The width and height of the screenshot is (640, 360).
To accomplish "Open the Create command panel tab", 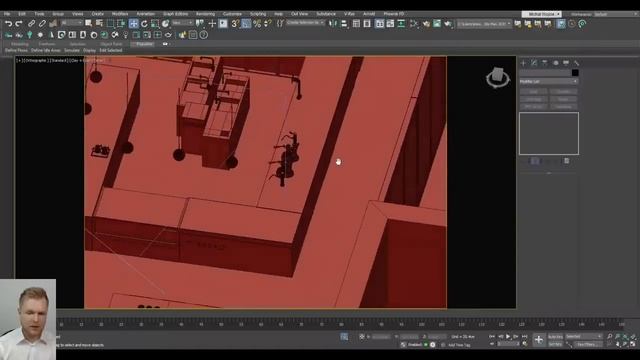I will point(523,63).
